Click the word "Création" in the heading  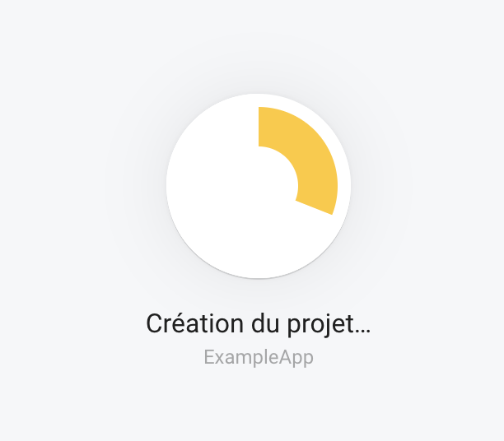[x=195, y=323]
